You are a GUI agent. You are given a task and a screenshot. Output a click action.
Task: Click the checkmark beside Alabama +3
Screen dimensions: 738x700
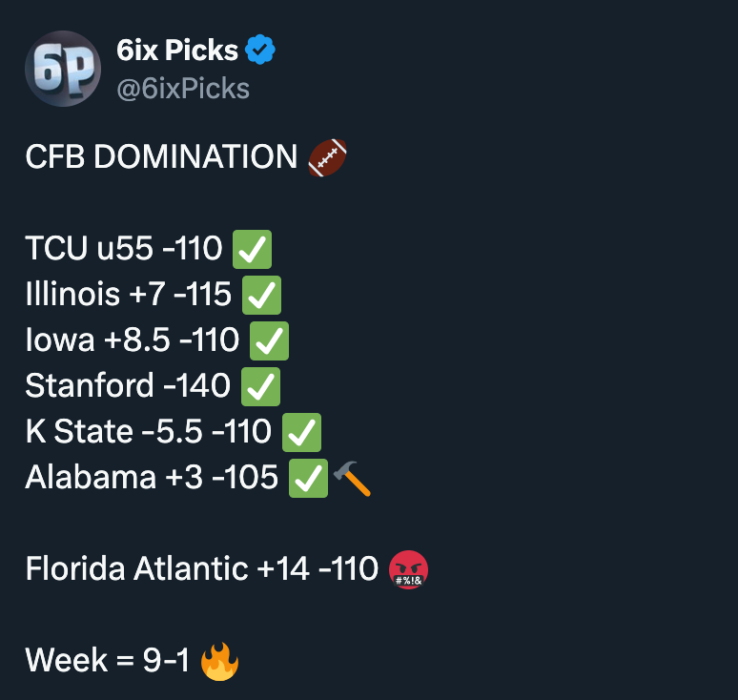[x=308, y=478]
